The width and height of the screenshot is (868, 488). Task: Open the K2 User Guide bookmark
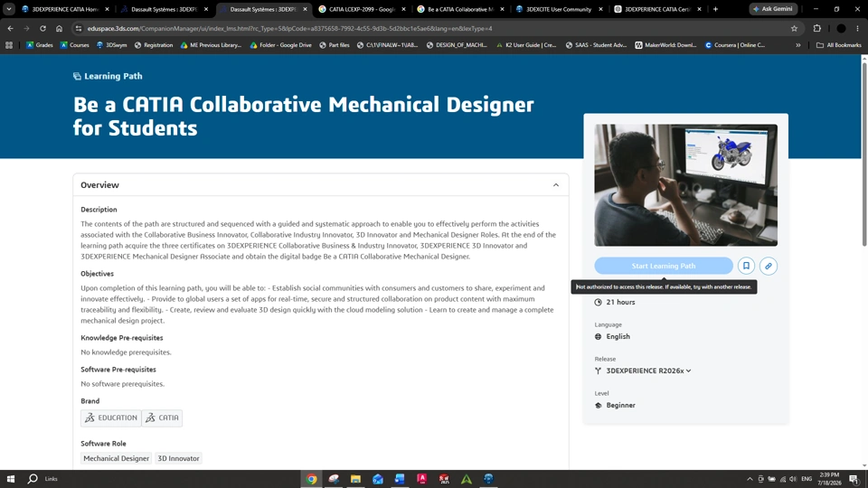click(526, 45)
